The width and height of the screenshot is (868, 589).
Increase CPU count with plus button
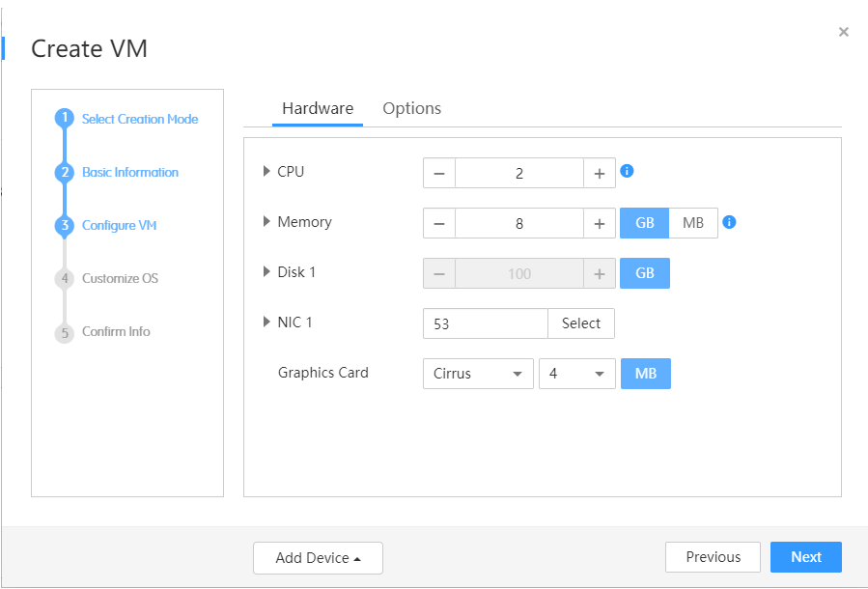[600, 174]
